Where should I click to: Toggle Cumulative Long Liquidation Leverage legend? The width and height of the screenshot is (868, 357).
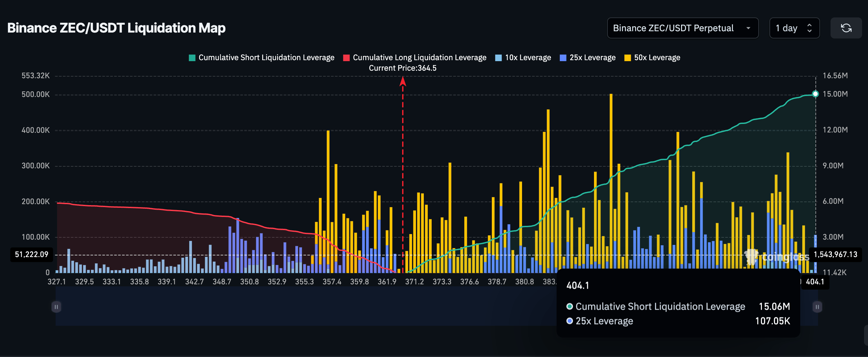[x=419, y=58]
